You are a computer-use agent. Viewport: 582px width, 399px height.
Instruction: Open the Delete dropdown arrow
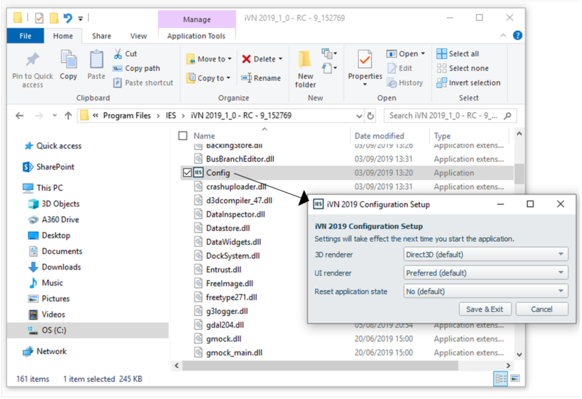pyautogui.click(x=280, y=59)
